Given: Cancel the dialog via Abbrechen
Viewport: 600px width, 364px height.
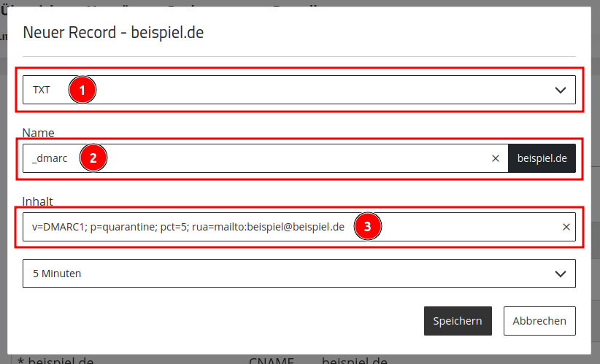Looking at the screenshot, I should tap(539, 321).
